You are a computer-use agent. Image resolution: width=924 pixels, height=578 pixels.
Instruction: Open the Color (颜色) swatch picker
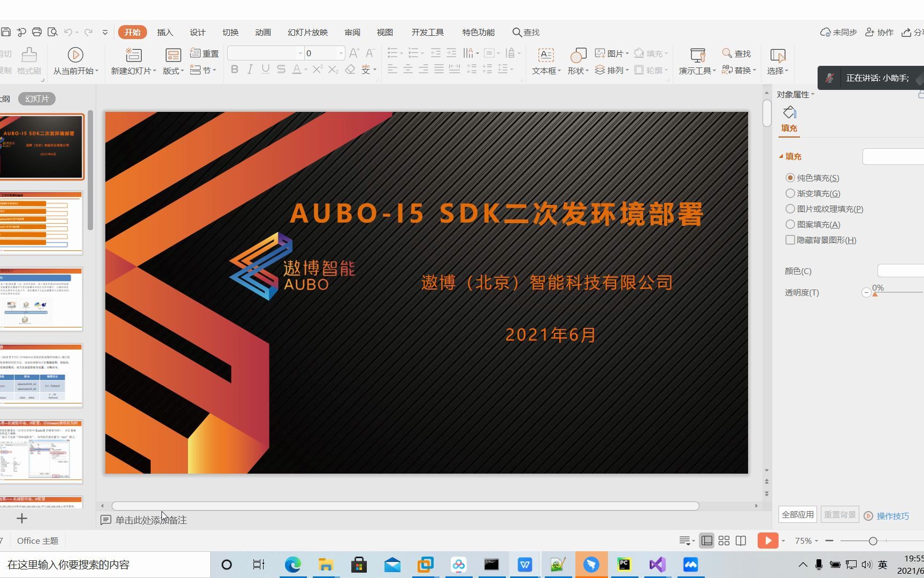coord(900,271)
